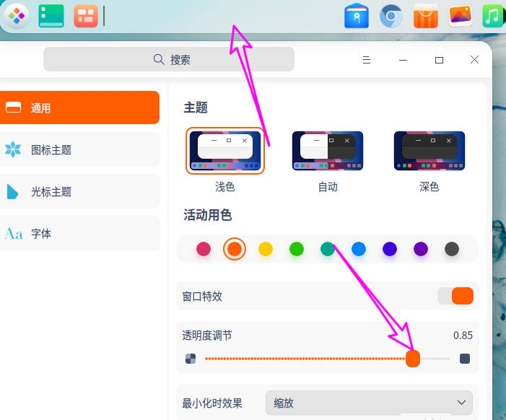The width and height of the screenshot is (506, 420).
Task: Open the image viewer dock icon
Action: click(461, 16)
